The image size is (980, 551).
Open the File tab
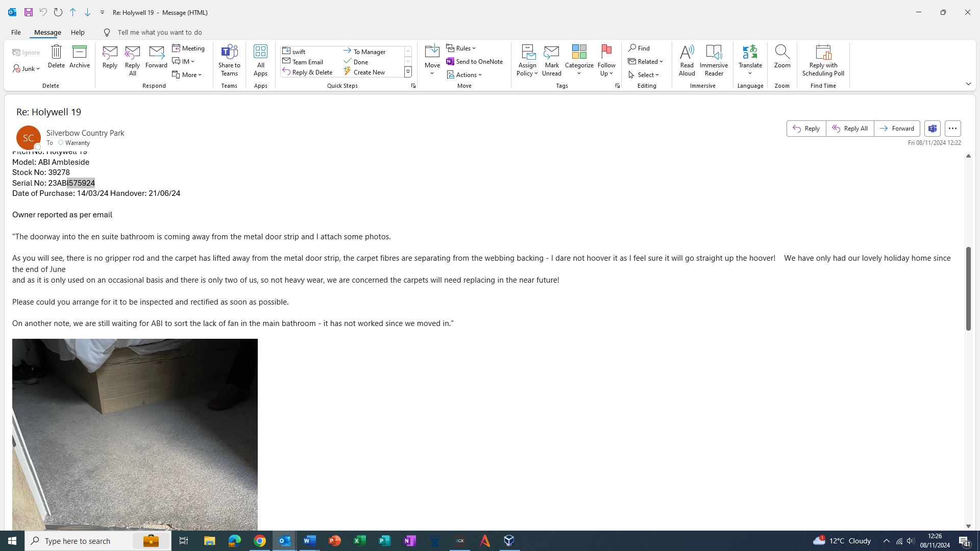coord(16,32)
